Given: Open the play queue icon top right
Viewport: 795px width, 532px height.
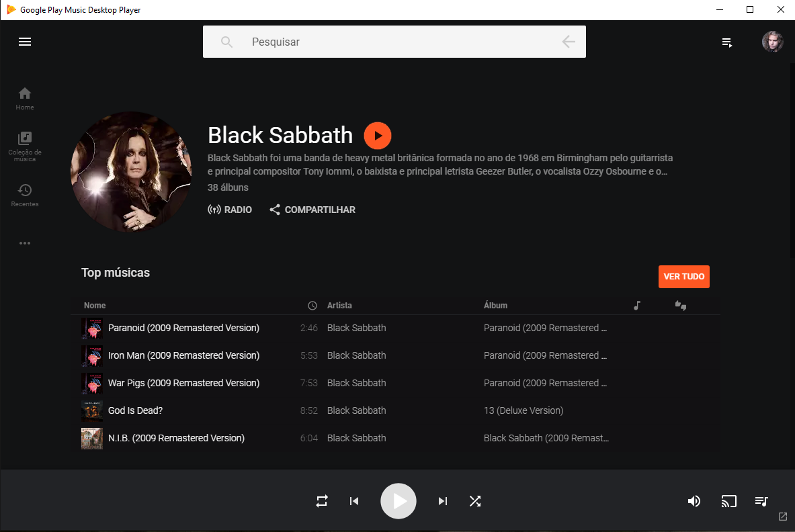Looking at the screenshot, I should pyautogui.click(x=727, y=42).
